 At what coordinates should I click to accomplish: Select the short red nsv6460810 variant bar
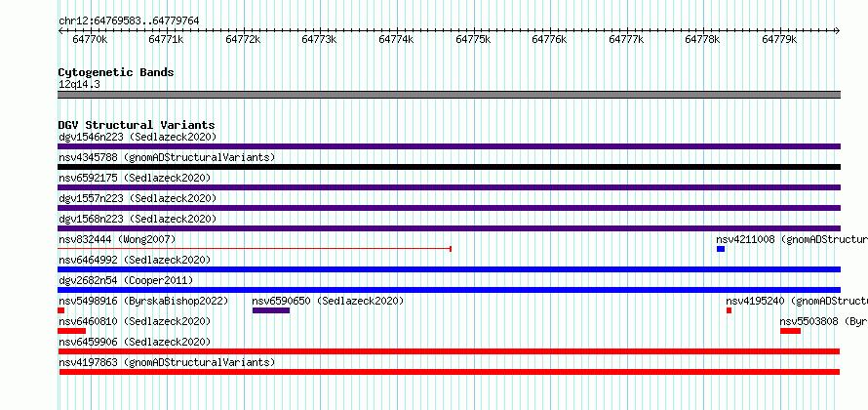71,331
